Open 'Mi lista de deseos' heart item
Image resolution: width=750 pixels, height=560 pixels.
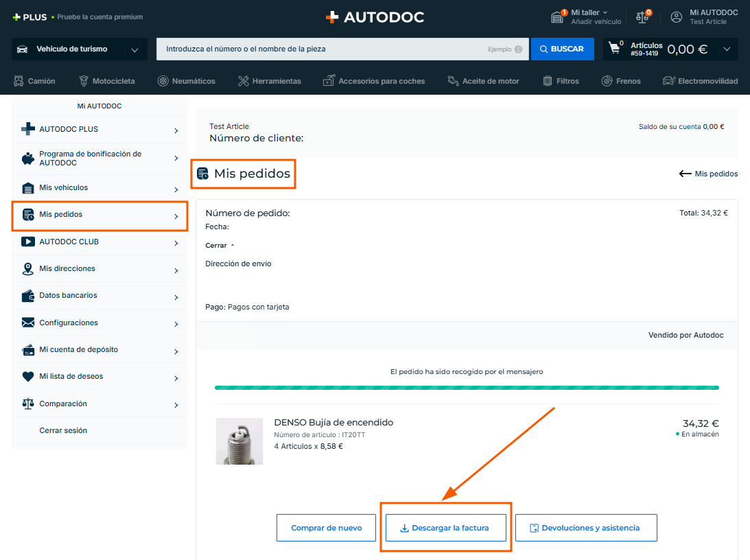click(x=99, y=376)
